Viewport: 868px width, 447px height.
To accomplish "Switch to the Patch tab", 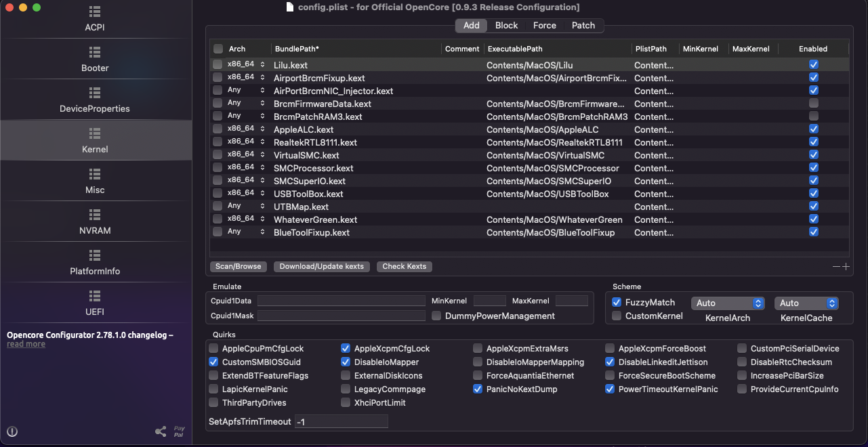I will click(583, 25).
